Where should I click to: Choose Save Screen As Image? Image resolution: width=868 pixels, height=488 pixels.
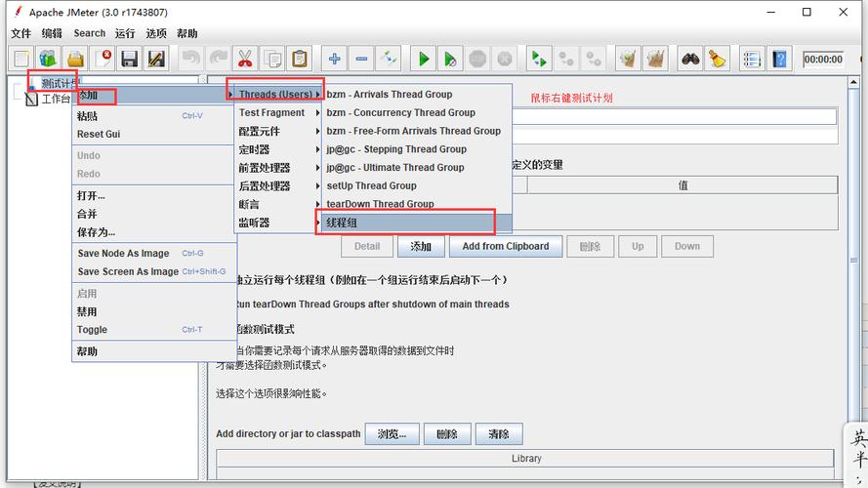154,271
